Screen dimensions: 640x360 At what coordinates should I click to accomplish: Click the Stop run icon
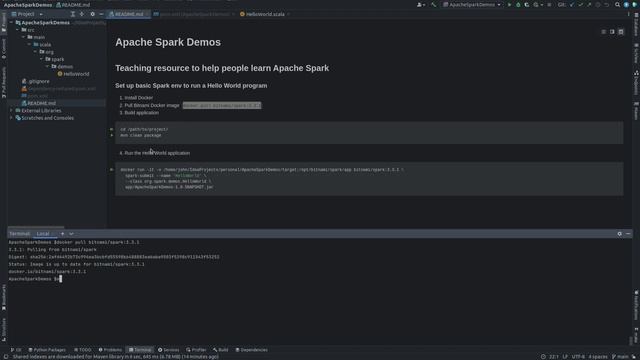[549, 5]
